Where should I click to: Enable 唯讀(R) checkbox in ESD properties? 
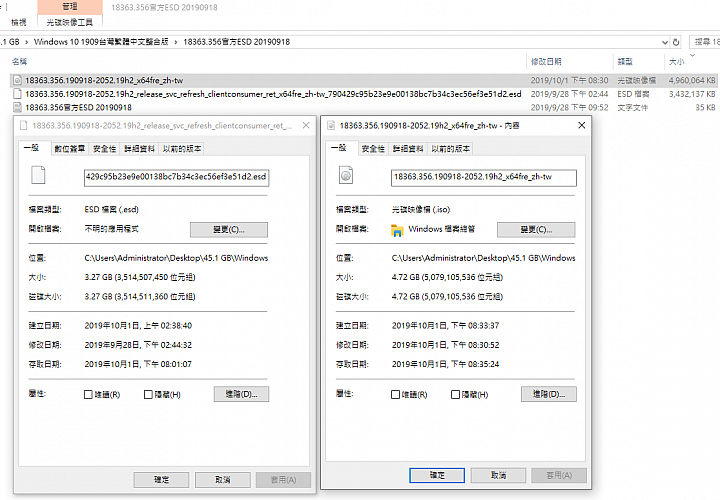click(x=88, y=394)
